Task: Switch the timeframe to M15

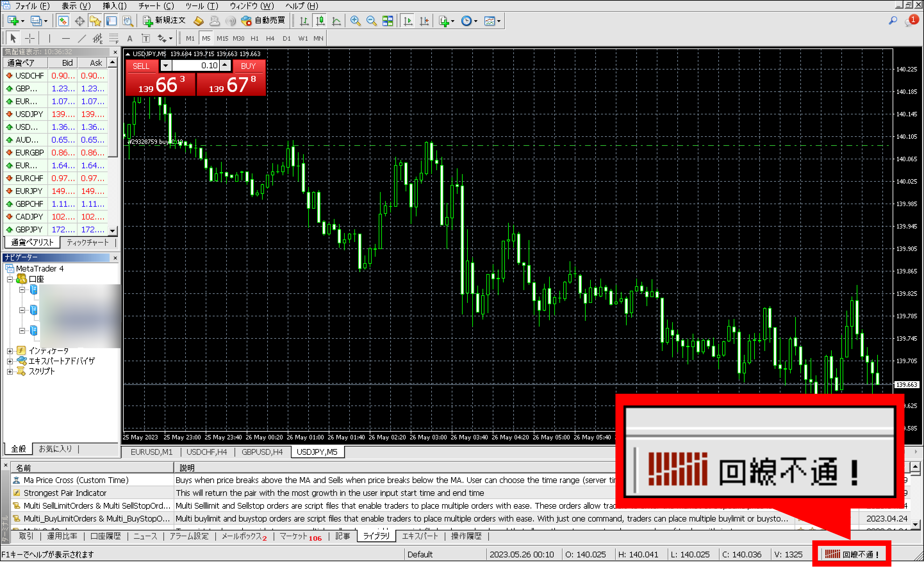Action: coord(222,38)
